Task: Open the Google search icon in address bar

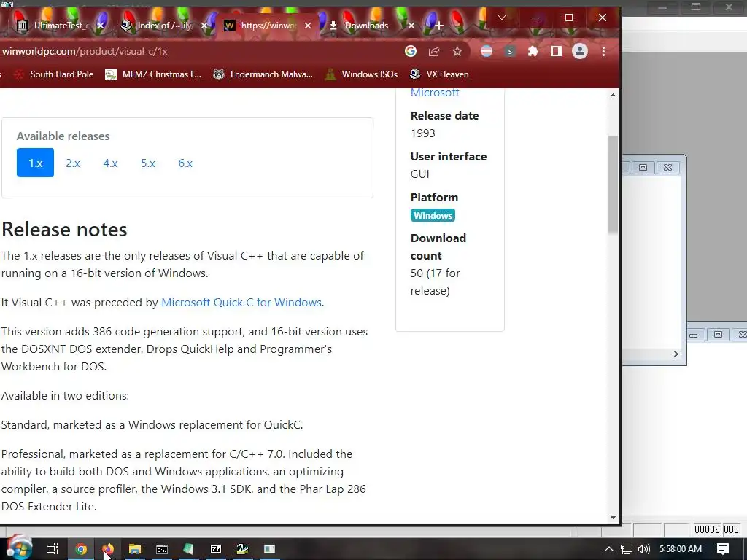Action: tap(410, 51)
